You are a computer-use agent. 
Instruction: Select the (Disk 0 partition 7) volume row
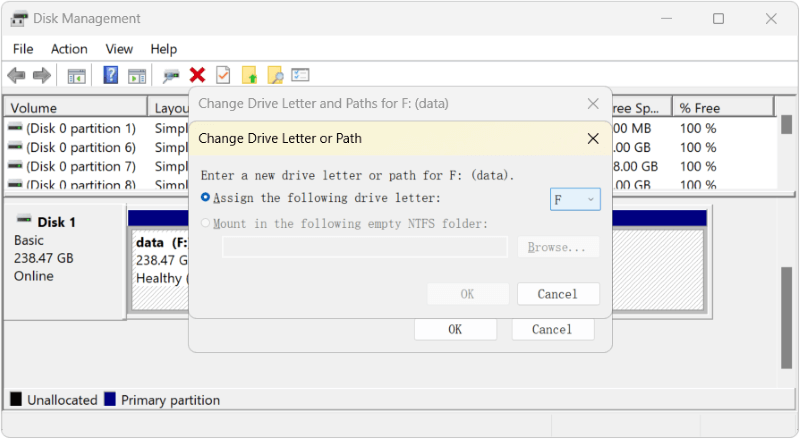point(81,166)
